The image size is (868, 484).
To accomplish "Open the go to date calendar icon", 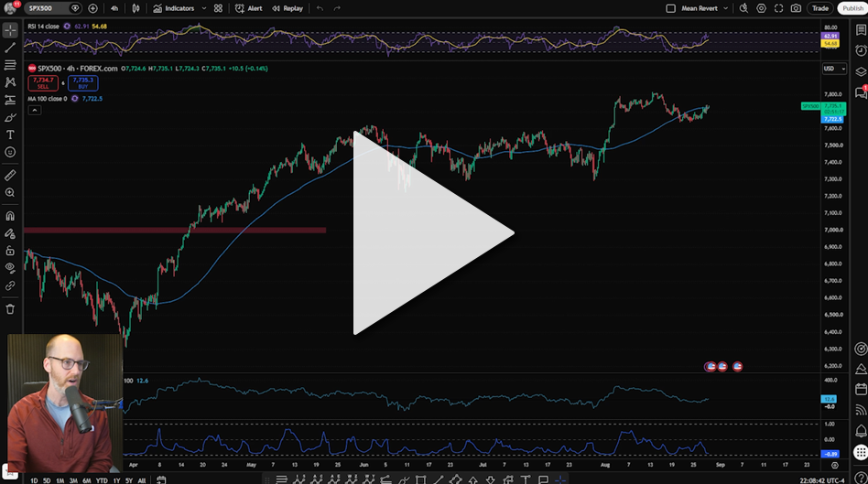I will point(161,480).
